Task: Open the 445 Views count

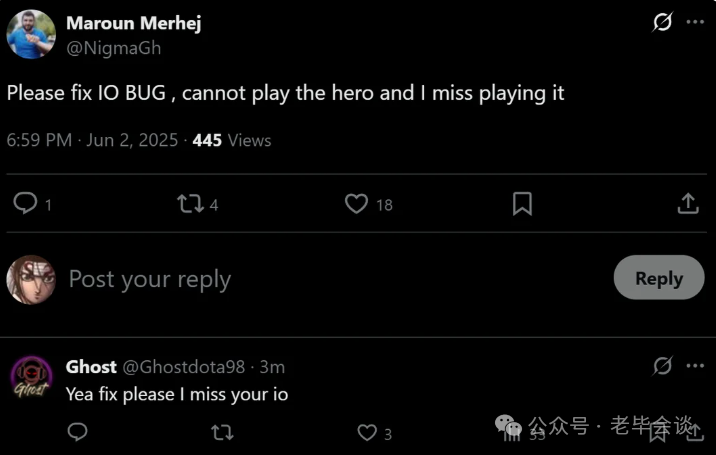Action: [x=232, y=140]
